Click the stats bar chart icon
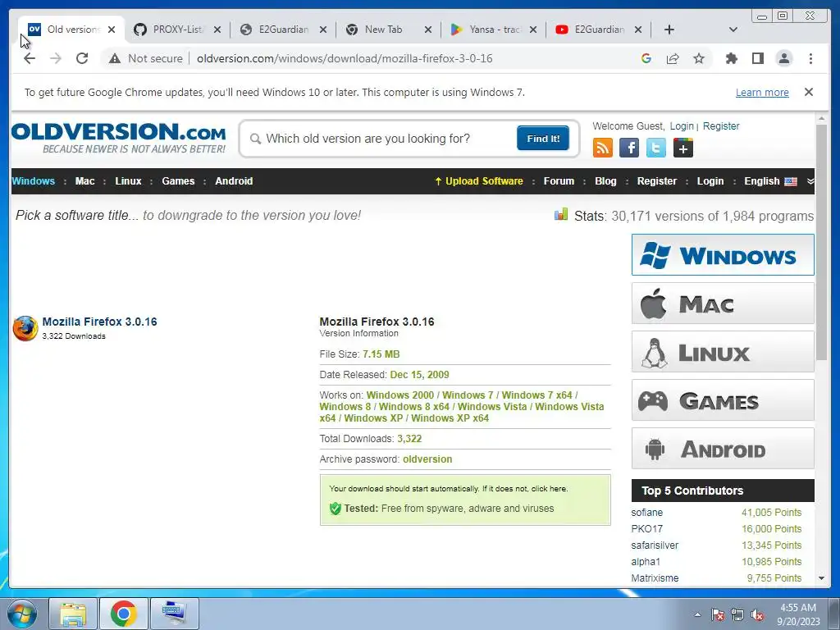The height and width of the screenshot is (630, 840). (561, 214)
